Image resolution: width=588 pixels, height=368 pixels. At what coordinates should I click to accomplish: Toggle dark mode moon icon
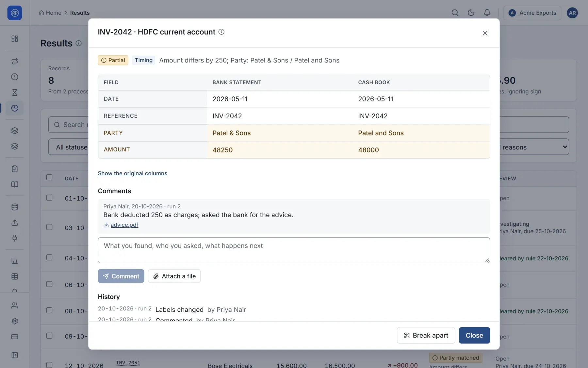(471, 13)
